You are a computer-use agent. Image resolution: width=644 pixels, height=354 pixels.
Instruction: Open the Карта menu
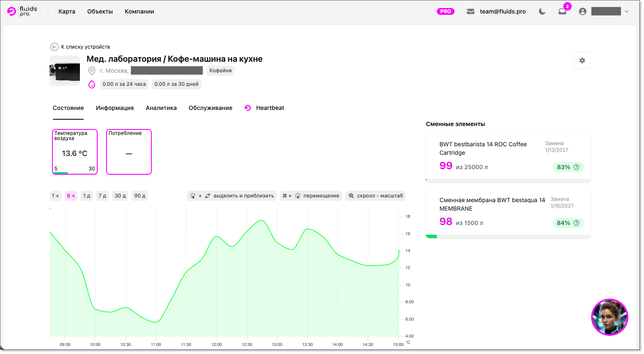coord(67,11)
